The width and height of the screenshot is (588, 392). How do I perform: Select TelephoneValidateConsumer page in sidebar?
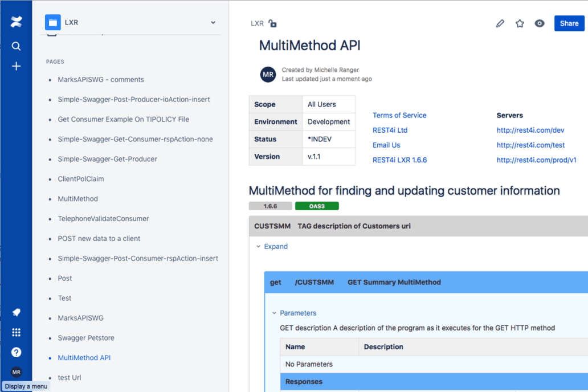(x=103, y=219)
